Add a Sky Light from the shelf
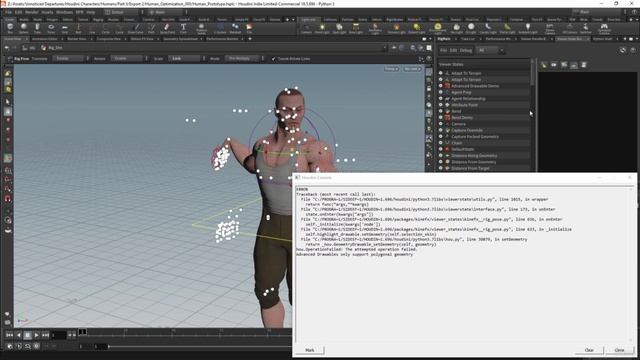Viewport: 640px width, 360px height. tap(456, 28)
